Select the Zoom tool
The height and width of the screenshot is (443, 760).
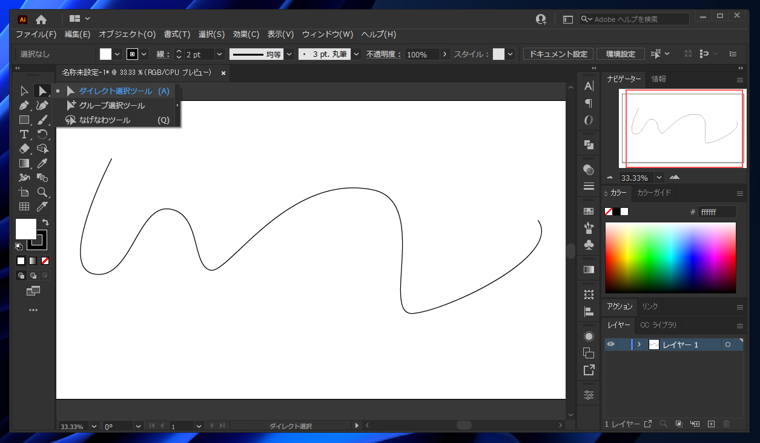(x=42, y=192)
